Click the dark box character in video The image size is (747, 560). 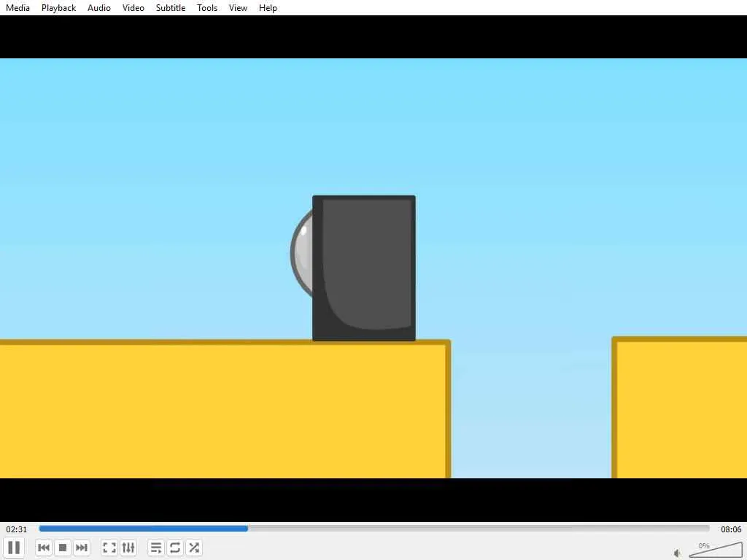(x=364, y=268)
